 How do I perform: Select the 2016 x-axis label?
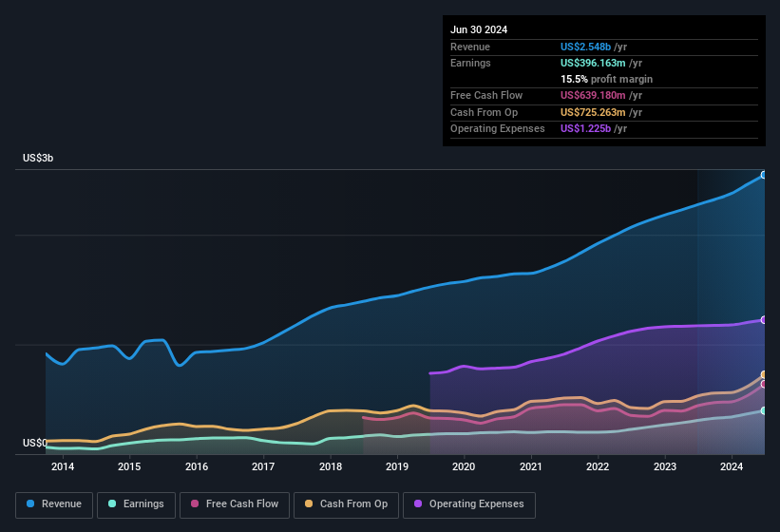(x=197, y=466)
